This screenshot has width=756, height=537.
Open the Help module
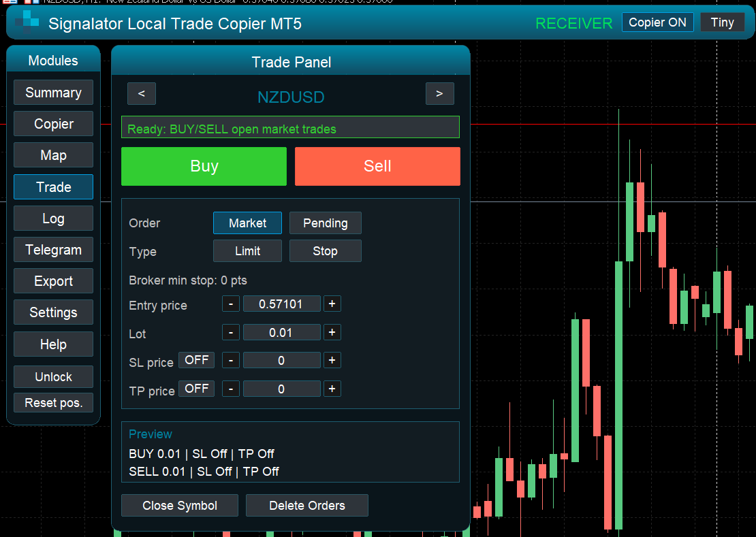click(54, 344)
